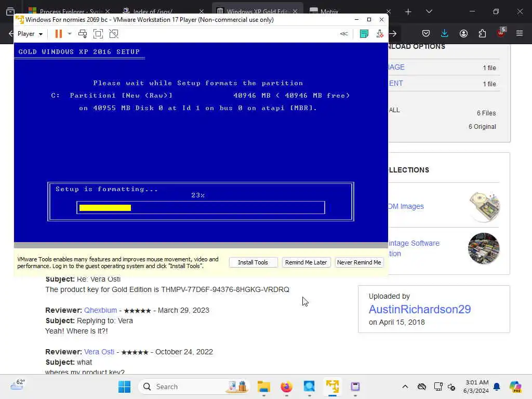Image resolution: width=532 pixels, height=399 pixels.
Task: Open File Explorer from the taskbar
Action: click(263, 387)
